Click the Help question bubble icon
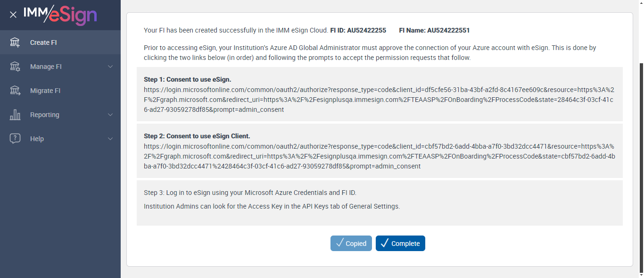Image resolution: width=644 pixels, height=278 pixels. point(15,139)
